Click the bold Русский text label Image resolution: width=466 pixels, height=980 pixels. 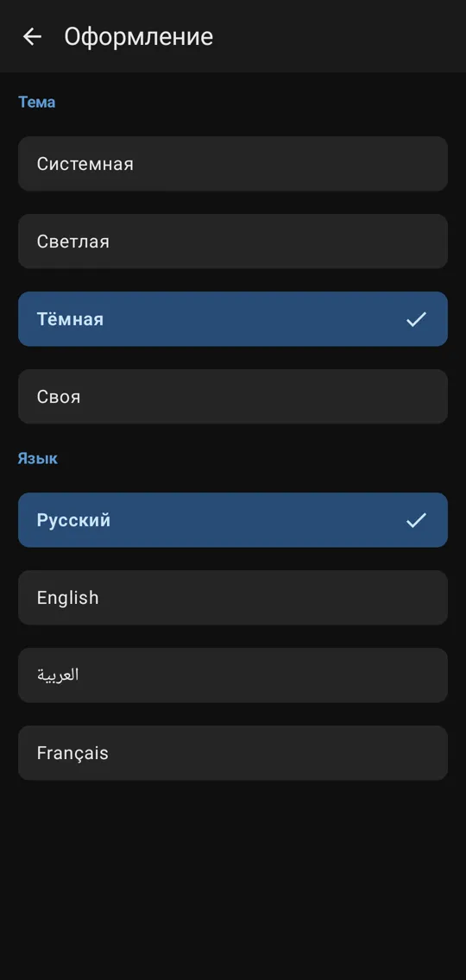73,520
